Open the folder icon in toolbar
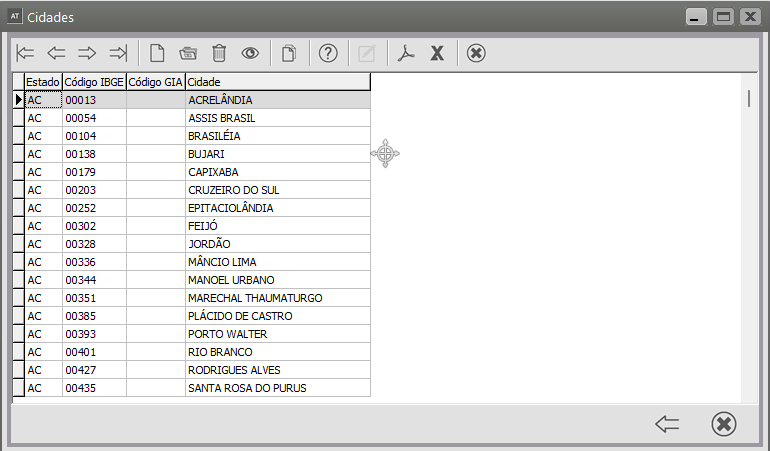 click(188, 53)
